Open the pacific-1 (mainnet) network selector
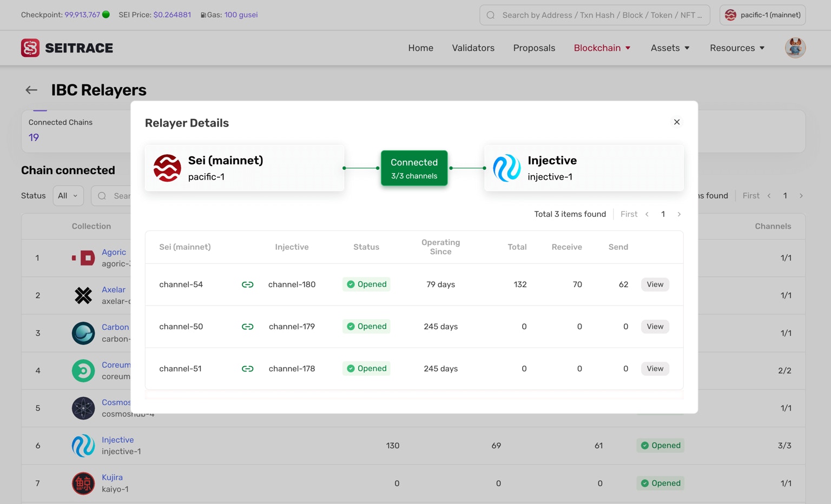This screenshot has width=831, height=504. point(762,15)
